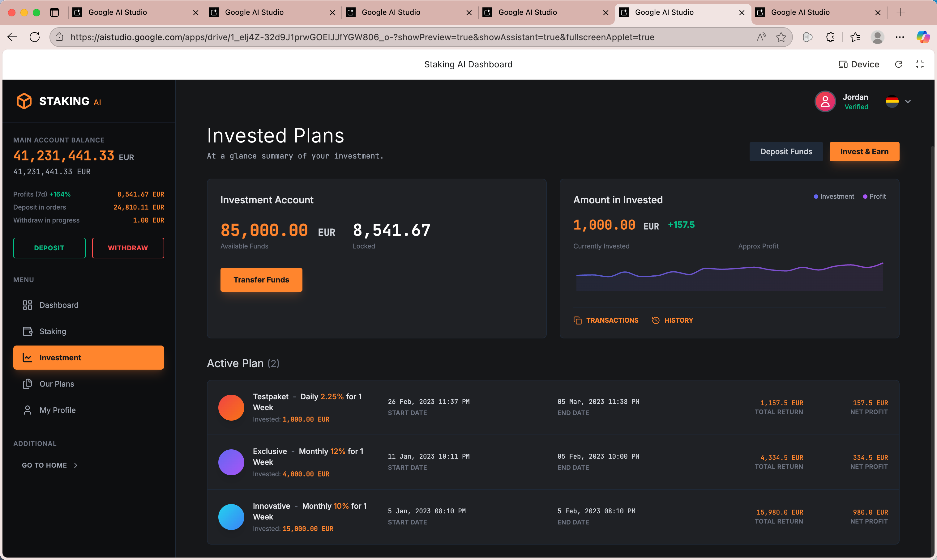Click the Staking AI cube logo

(x=24, y=101)
